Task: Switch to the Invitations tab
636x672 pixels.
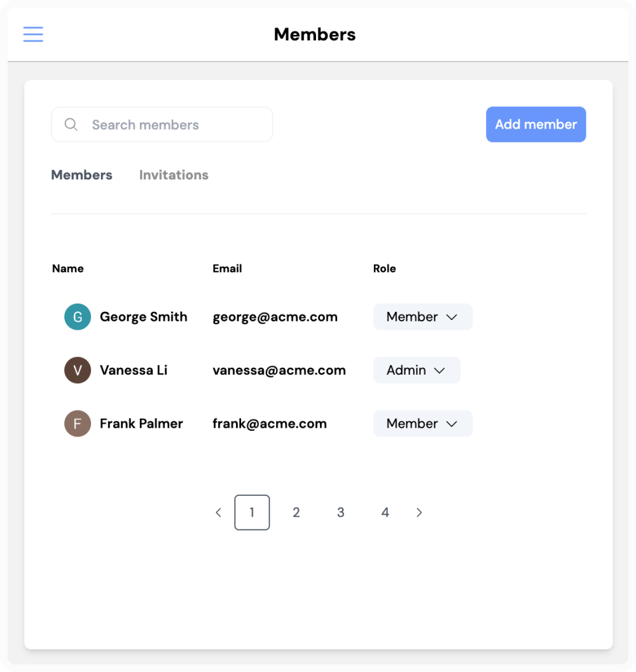Action: pyautogui.click(x=174, y=175)
